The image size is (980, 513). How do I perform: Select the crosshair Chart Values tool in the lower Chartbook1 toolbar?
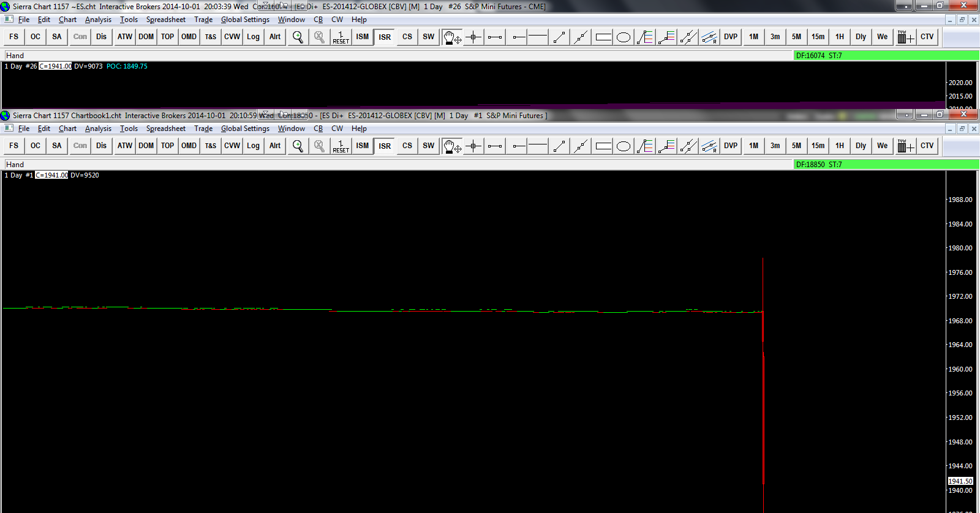pyautogui.click(x=473, y=146)
